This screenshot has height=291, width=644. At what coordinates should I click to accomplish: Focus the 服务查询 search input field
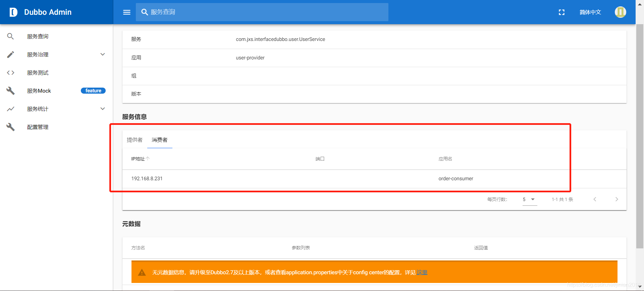coord(262,12)
